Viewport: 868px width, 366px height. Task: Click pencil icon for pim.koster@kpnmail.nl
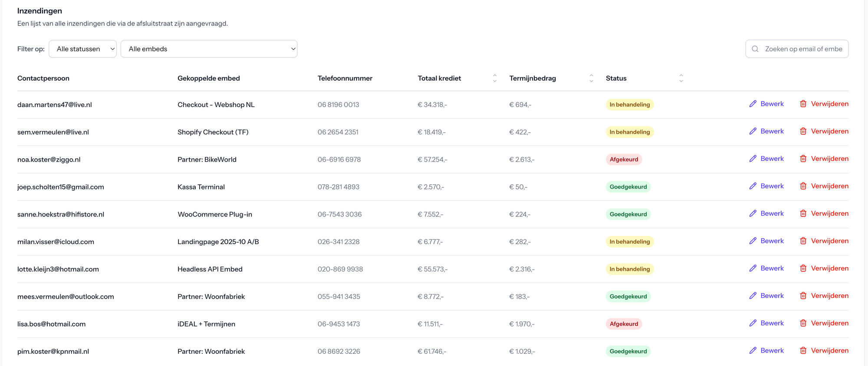(x=753, y=350)
